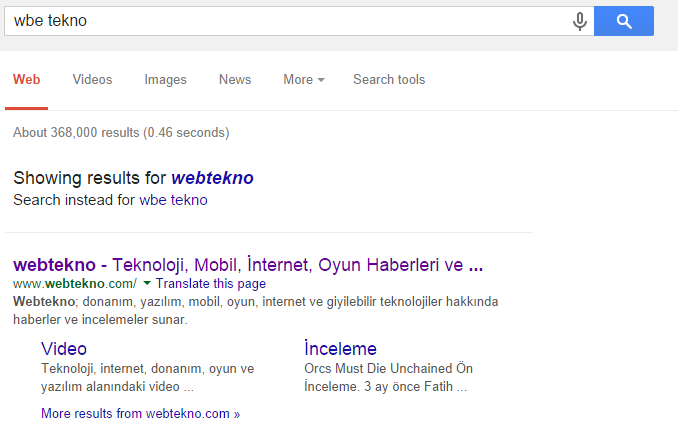This screenshot has width=687, height=444.
Task: Click More results from webtekno.com
Action: tap(141, 413)
